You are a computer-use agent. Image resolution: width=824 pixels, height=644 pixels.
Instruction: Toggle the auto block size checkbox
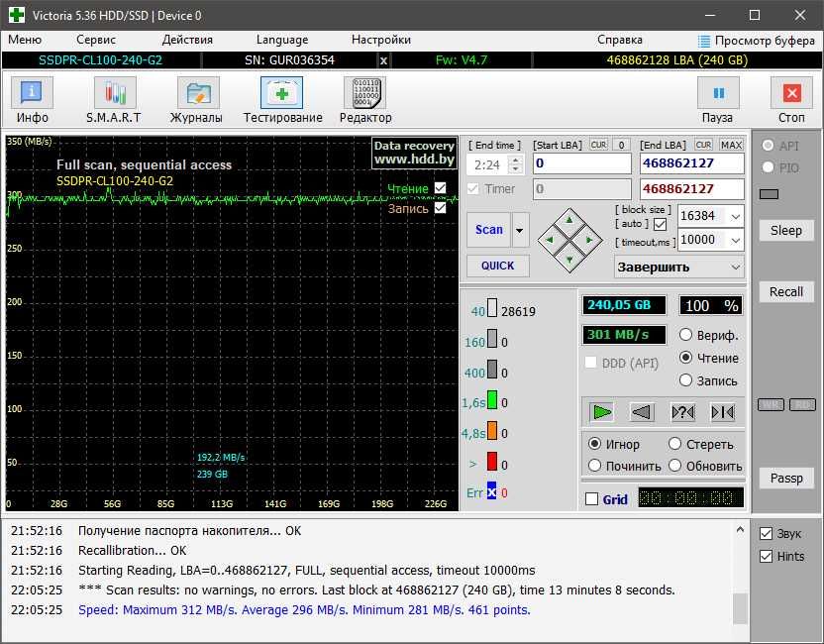point(660,225)
